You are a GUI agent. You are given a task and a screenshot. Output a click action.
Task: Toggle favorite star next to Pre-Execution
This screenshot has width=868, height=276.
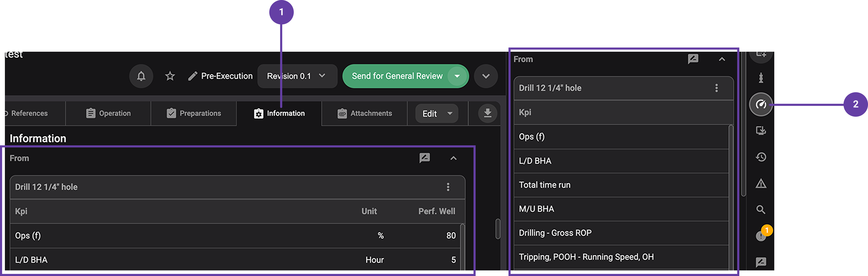[x=169, y=76]
